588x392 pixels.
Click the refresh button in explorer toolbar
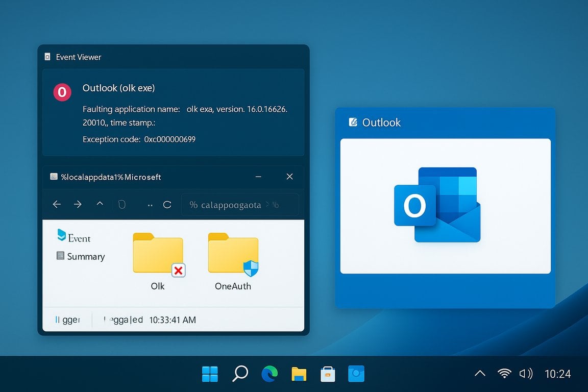click(167, 205)
